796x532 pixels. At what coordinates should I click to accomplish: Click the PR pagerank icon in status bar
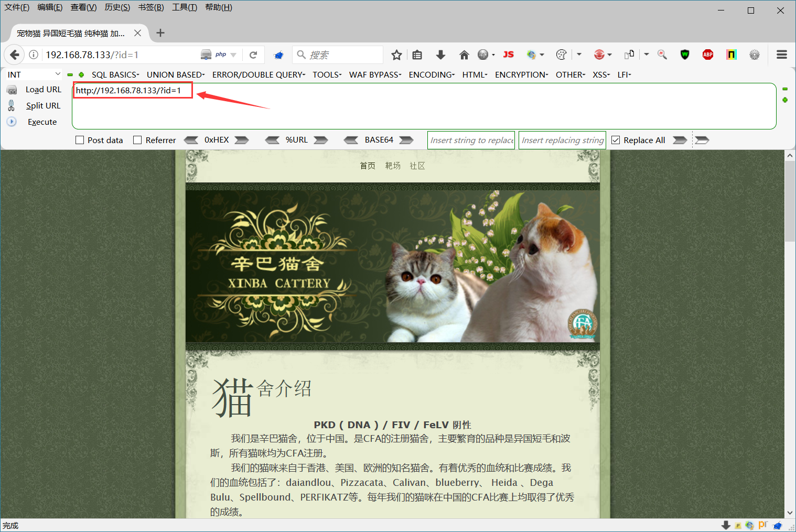763,525
